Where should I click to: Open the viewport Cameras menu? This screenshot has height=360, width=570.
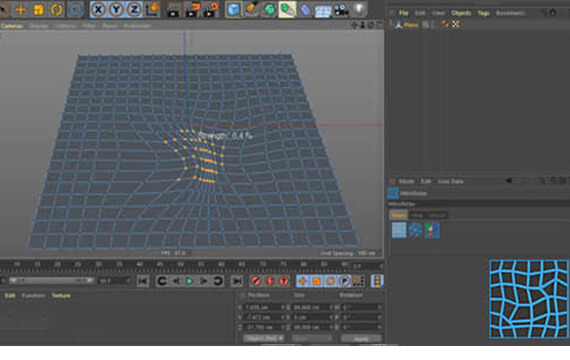12,26
